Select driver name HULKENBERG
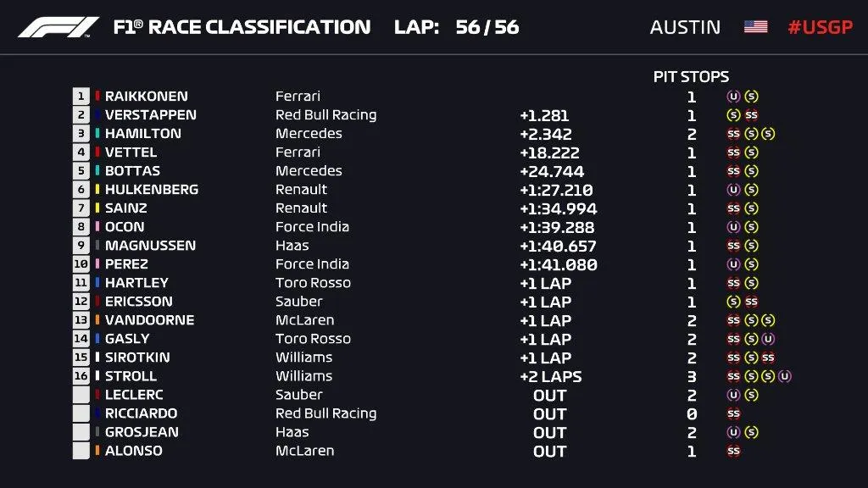This screenshot has height=488, width=868. (152, 189)
